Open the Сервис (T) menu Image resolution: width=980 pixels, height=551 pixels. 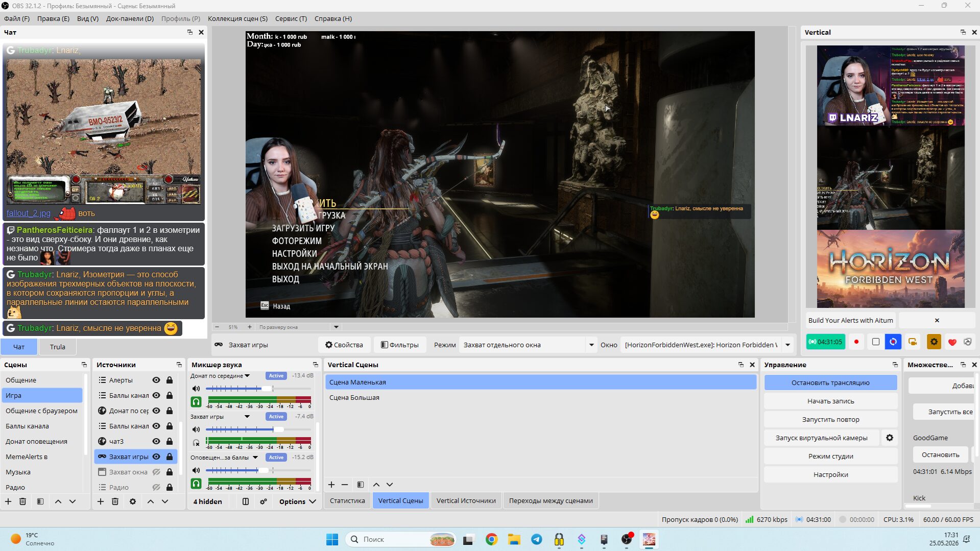[x=291, y=18]
